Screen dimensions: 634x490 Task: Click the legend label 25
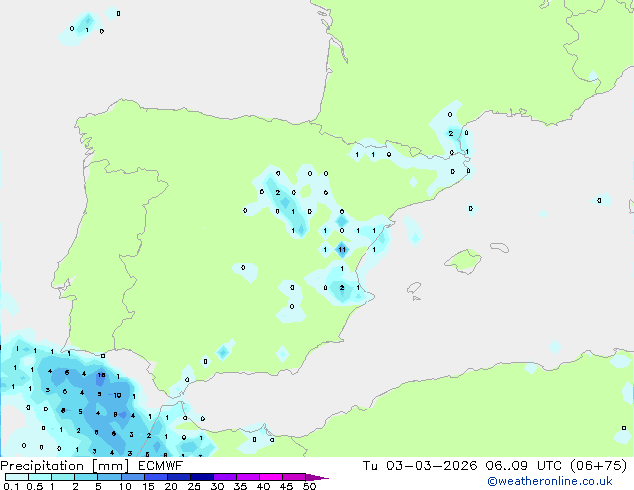tap(194, 486)
